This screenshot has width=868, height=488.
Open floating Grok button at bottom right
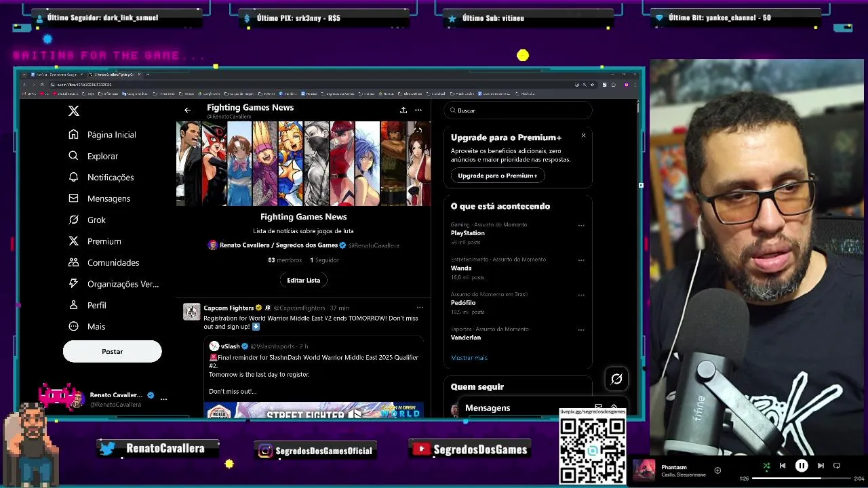[616, 379]
